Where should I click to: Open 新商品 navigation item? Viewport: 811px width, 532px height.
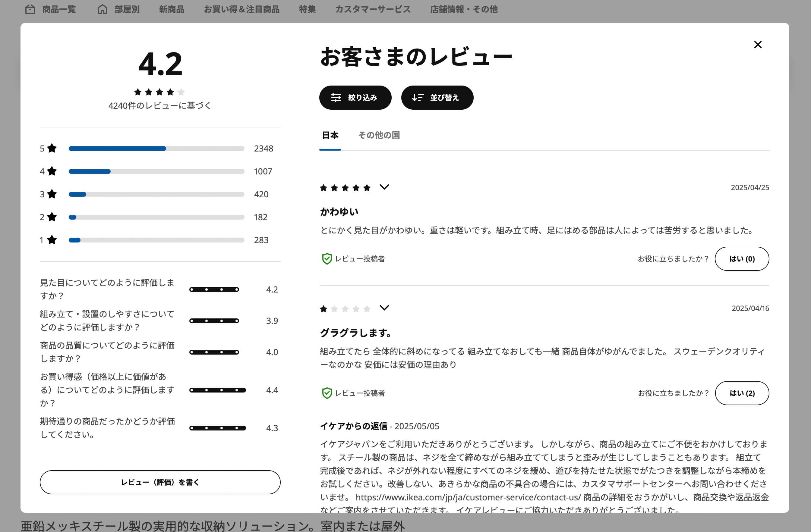click(172, 9)
